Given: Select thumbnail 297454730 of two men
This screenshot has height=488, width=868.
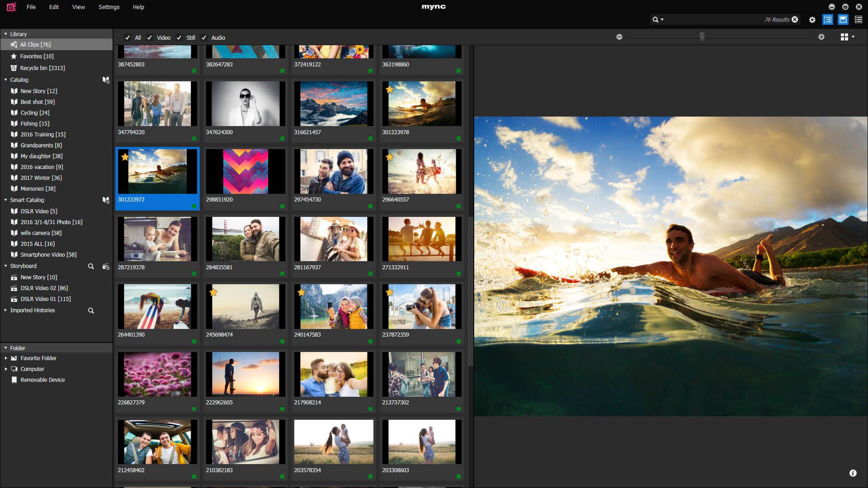Looking at the screenshot, I should [334, 172].
